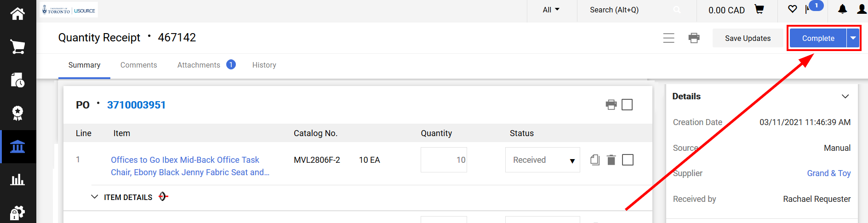Check the PO 3710003951 select-all checkbox
The height and width of the screenshot is (223, 868).
point(627,105)
